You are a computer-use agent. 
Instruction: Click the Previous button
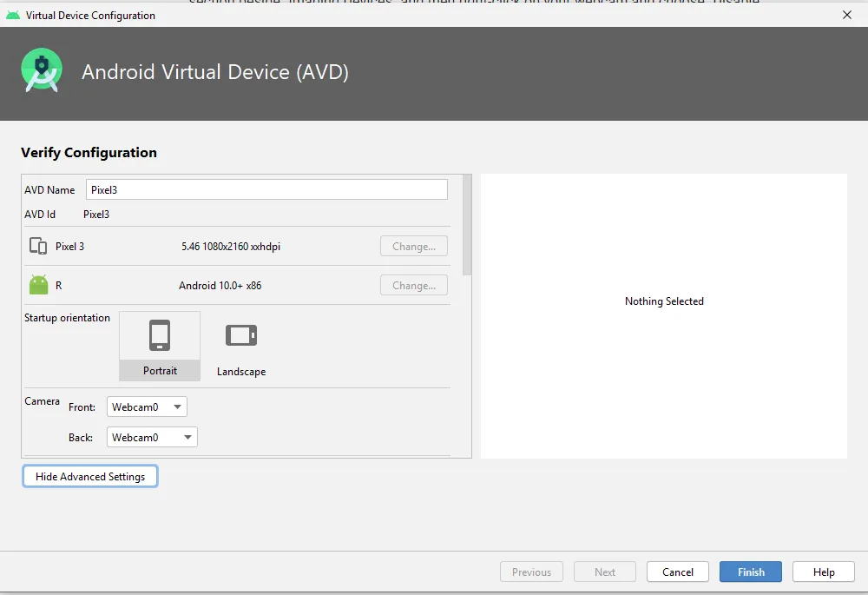point(531,572)
